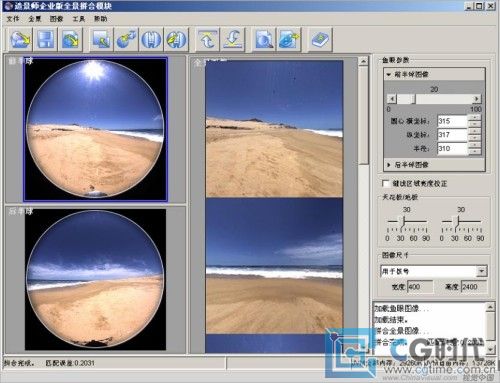The height and width of the screenshot is (383, 500).
Task: Click the round panorama icon with green pencil
Action: pos(176,39)
